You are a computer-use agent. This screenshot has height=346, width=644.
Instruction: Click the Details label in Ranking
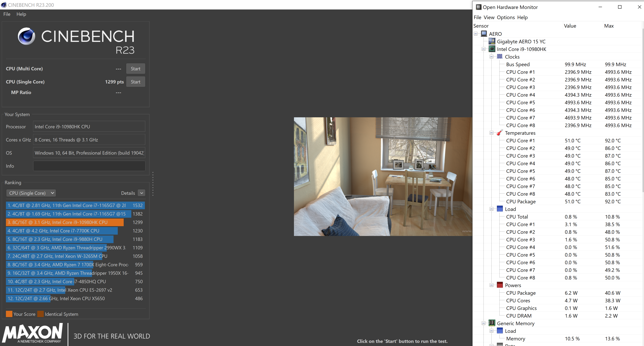(x=128, y=193)
